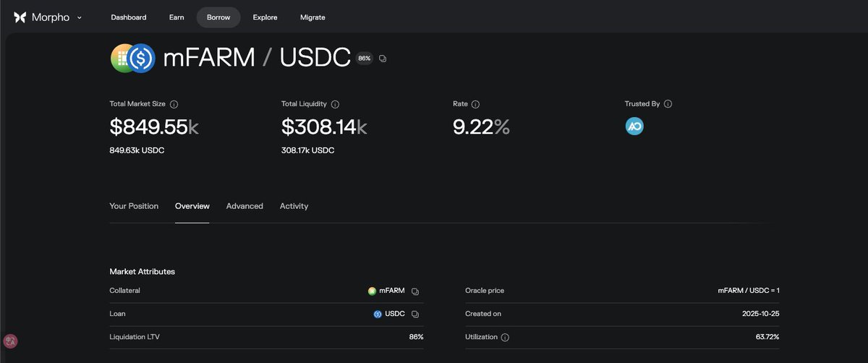The image size is (868, 363).
Task: Open the Explore nav item
Action: pyautogui.click(x=265, y=17)
